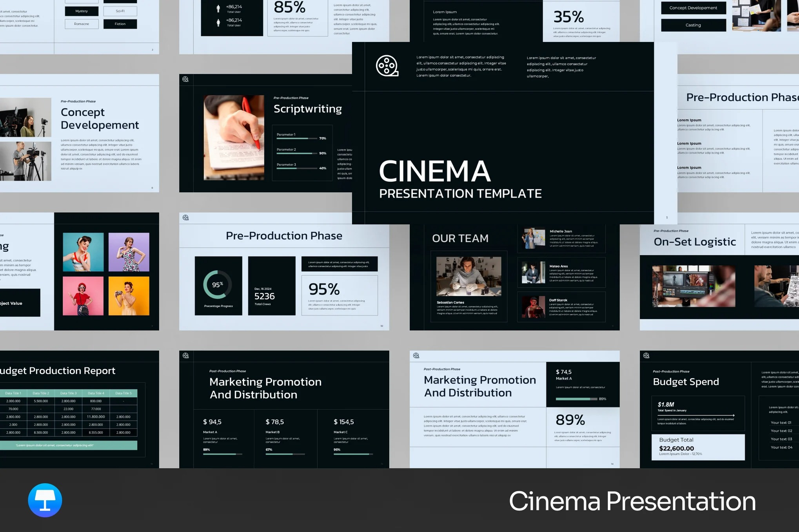Click Sebastian Cortes team photo

coord(469,276)
